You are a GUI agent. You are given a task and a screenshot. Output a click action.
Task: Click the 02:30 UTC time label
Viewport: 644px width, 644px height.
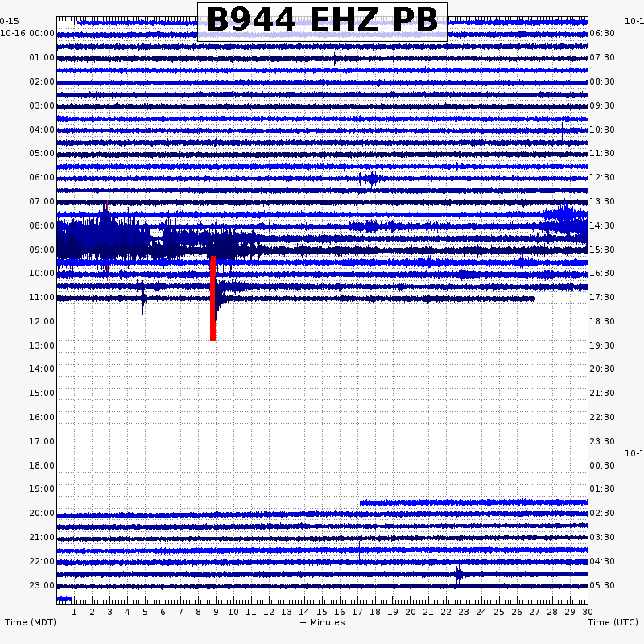(602, 513)
